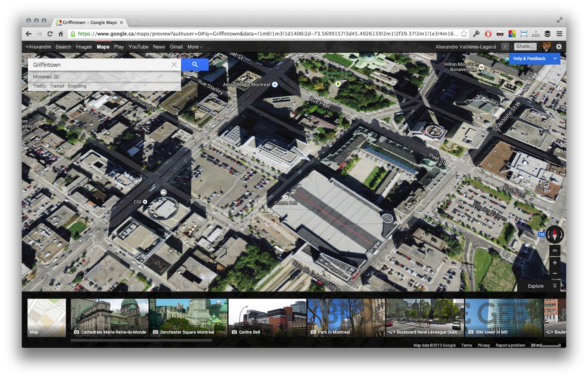The width and height of the screenshot is (588, 378).
Task: Zoom out with the minus button
Action: click(555, 273)
